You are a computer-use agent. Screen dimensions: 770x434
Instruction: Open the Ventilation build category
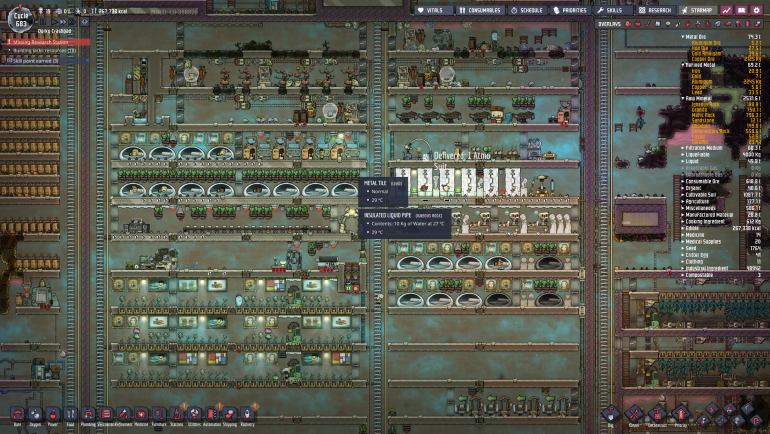[x=106, y=415]
